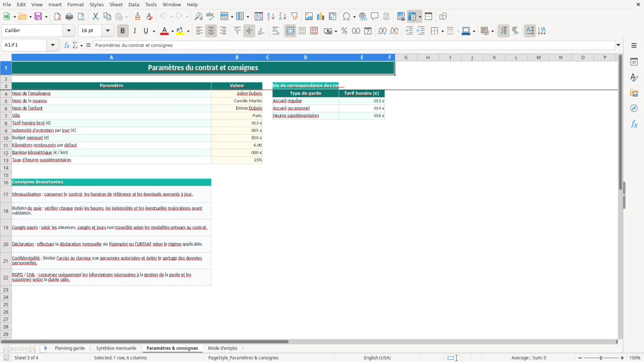Click the Save document icon
The image size is (644, 362).
click(x=39, y=17)
